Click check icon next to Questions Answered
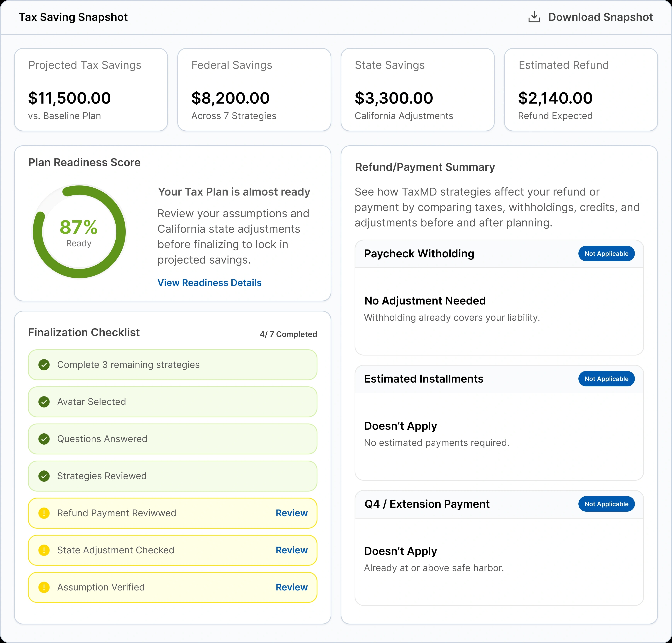This screenshot has height=643, width=672. (44, 439)
